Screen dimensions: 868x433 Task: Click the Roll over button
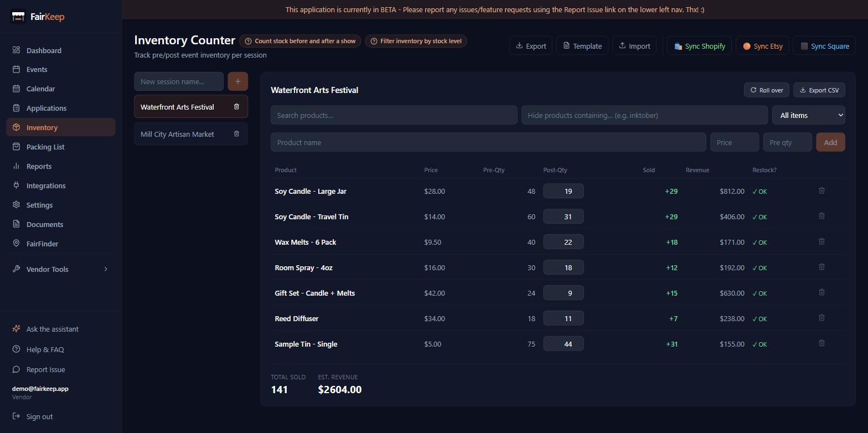766,90
